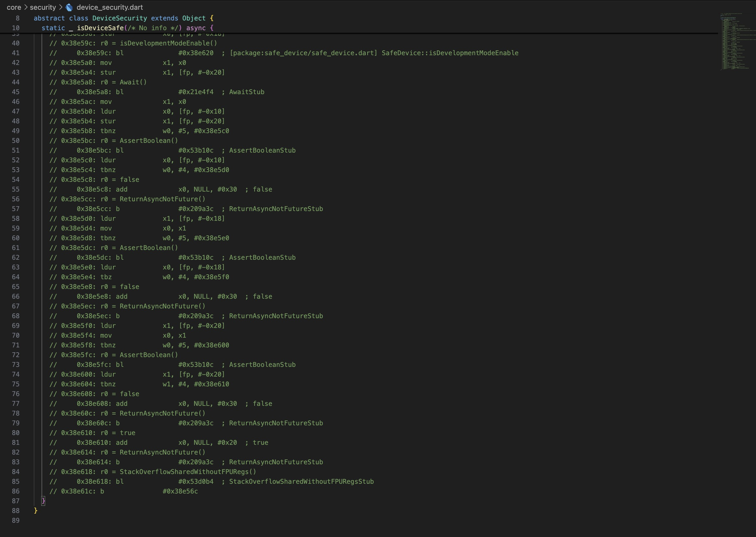Click 'AssertBoolean()' at address 0x38e5bc
Image resolution: width=756 pixels, height=537 pixels.
[149, 141]
